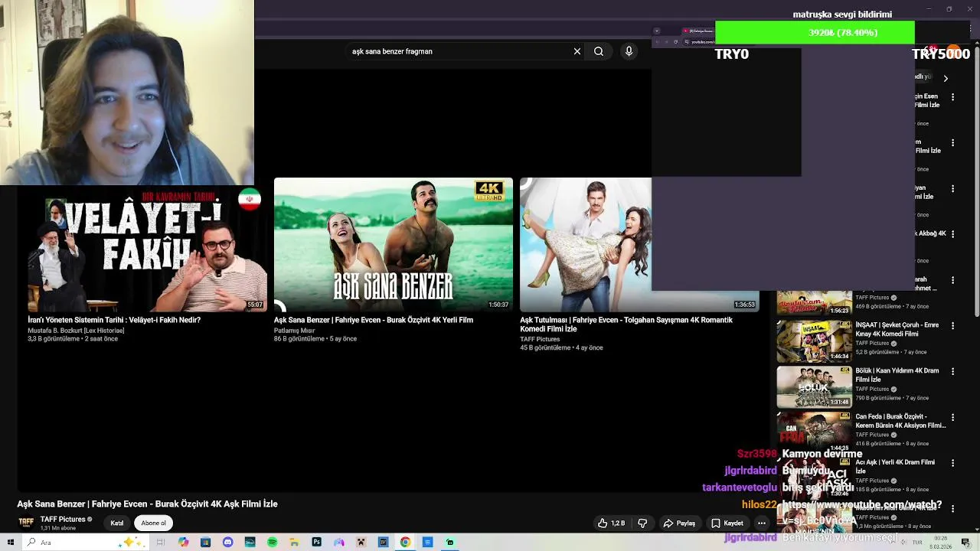Join the channel with Katıl
Screen dimensions: 980x551
coord(117,523)
